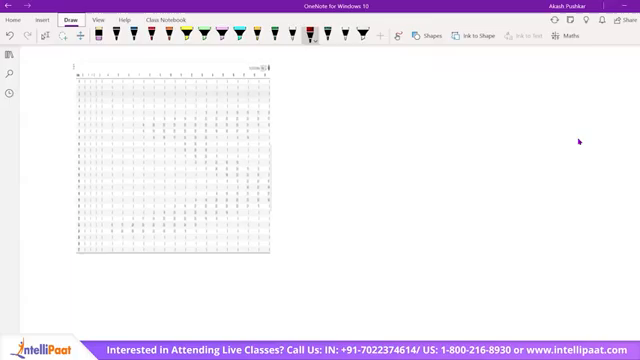Click the lightbulb tell-me icon
Screen dimensions: 640x360
[586, 20]
